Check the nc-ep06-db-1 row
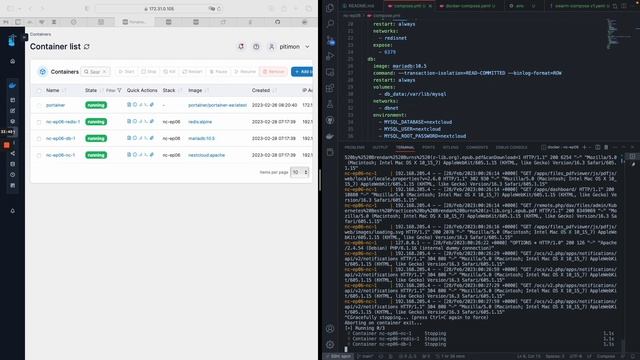The image size is (640, 360). (39, 139)
